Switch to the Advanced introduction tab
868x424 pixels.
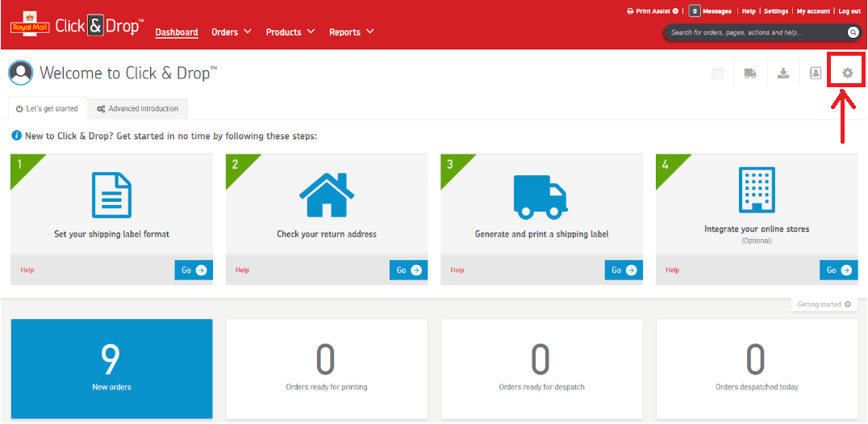click(138, 109)
